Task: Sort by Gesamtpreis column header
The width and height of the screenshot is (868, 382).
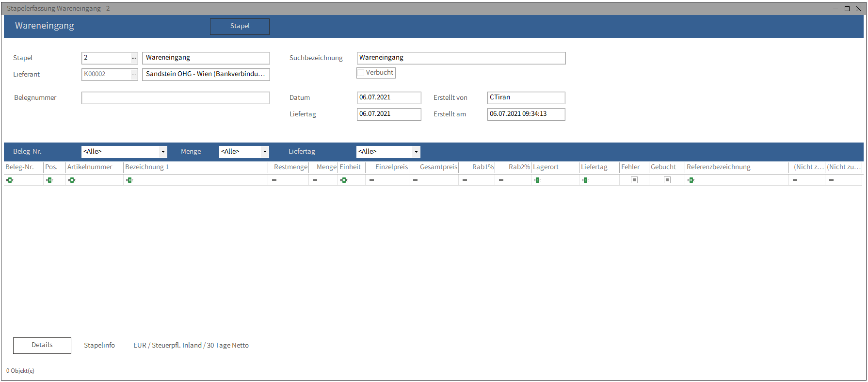Action: pyautogui.click(x=434, y=167)
